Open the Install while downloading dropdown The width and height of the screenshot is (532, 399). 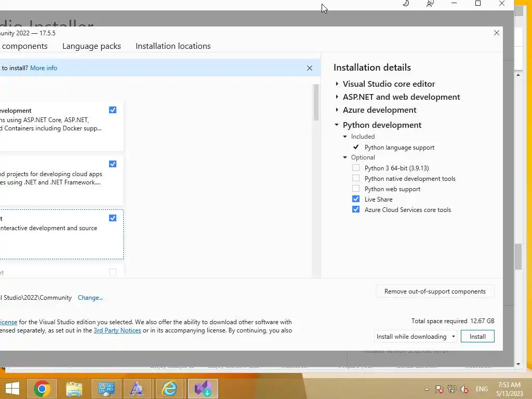tap(416, 336)
